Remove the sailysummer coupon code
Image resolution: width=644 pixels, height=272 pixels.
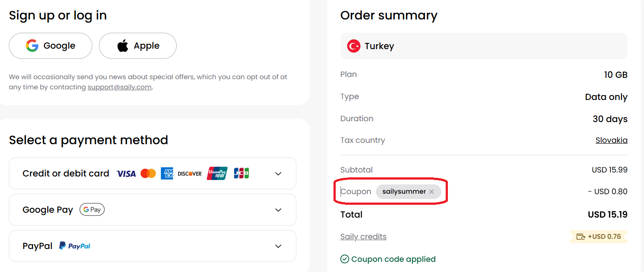tap(432, 192)
